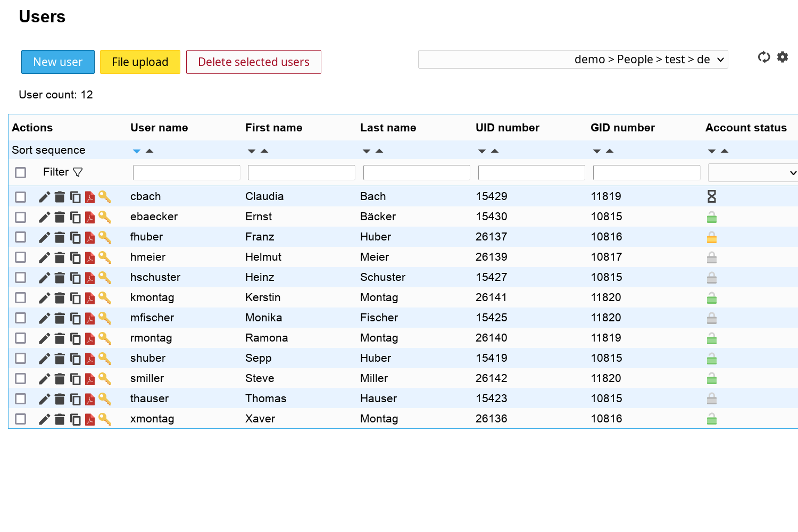798x532 pixels.
Task: Open settings gear icon at top right
Action: point(783,57)
